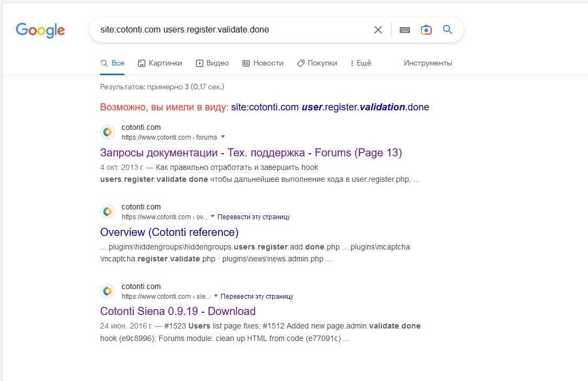Clear the search query with X
Viewport: 588px width, 381px height.
point(378,30)
